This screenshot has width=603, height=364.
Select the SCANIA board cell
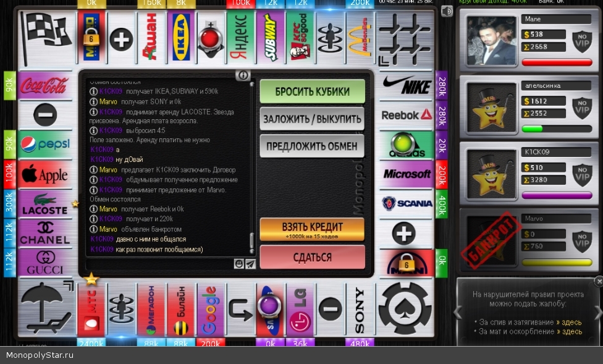coord(406,204)
